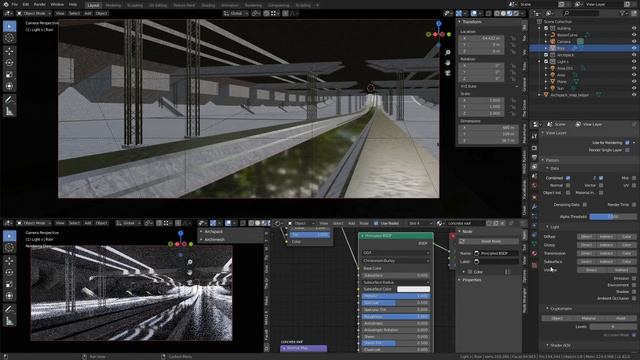Click the Location X field
The height and width of the screenshot is (360, 640).
pyautogui.click(x=481, y=38)
